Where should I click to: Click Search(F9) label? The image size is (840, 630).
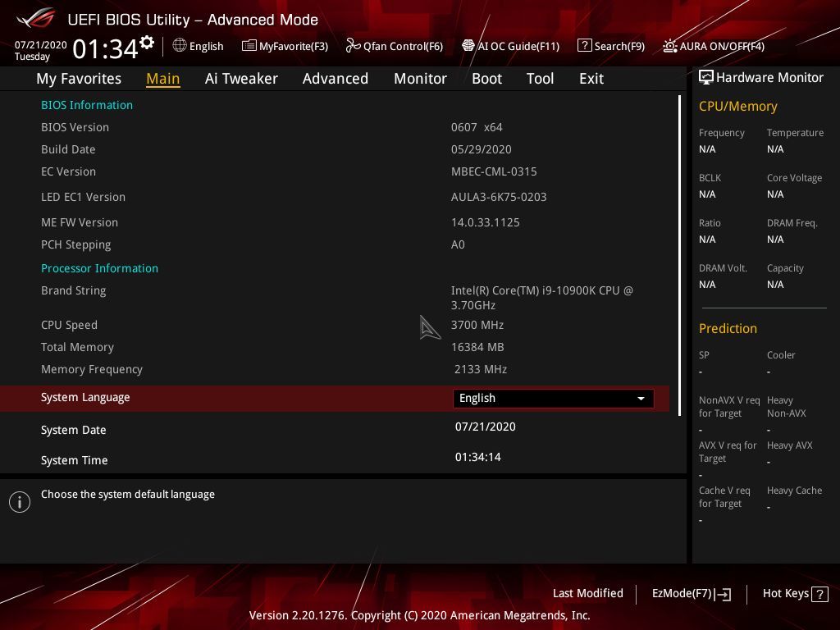(x=619, y=46)
